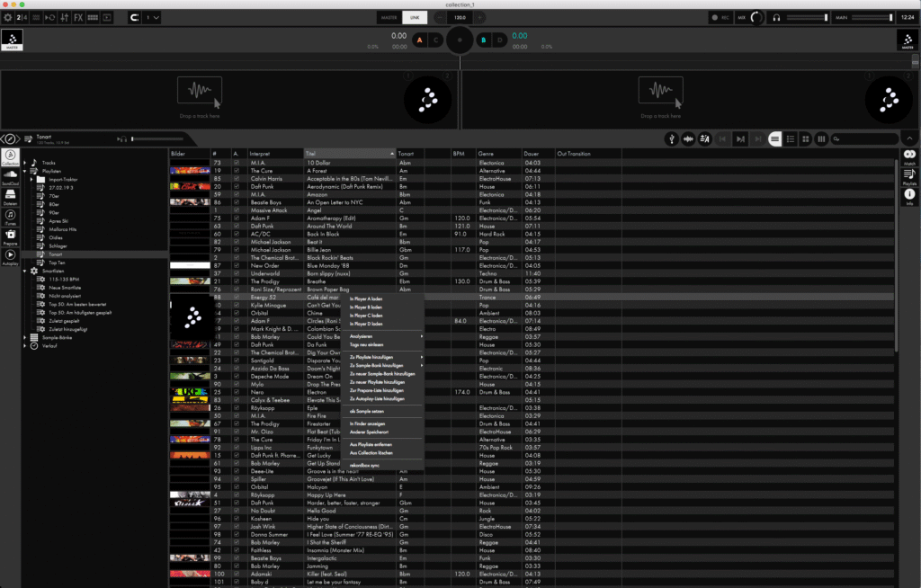Screen dimensions: 921x588
Task: Switch the browser to grid view
Action: pos(805,139)
